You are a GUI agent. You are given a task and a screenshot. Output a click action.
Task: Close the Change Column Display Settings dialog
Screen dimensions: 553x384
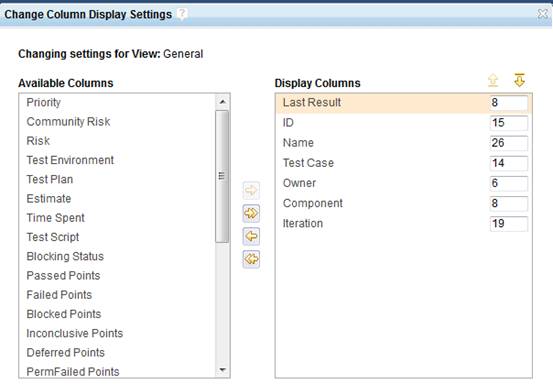(542, 14)
